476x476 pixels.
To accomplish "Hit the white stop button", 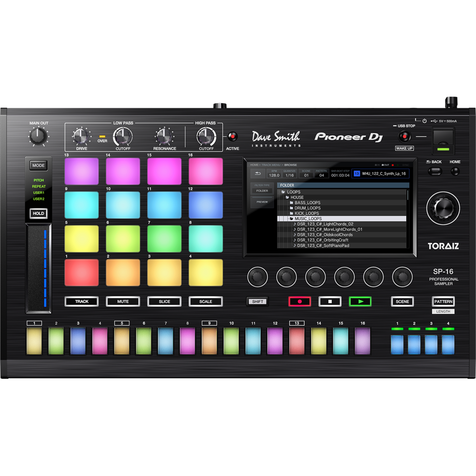I will pyautogui.click(x=330, y=301).
